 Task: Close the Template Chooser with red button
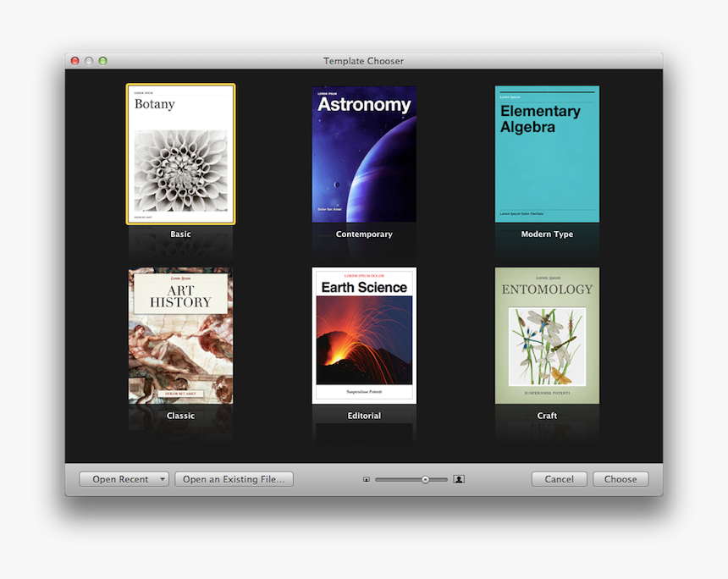(x=75, y=61)
